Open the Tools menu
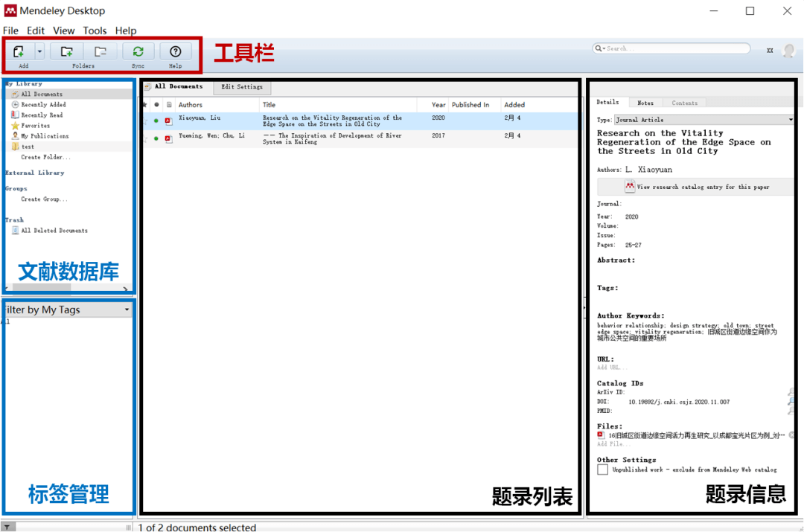804x532 pixels. click(95, 31)
